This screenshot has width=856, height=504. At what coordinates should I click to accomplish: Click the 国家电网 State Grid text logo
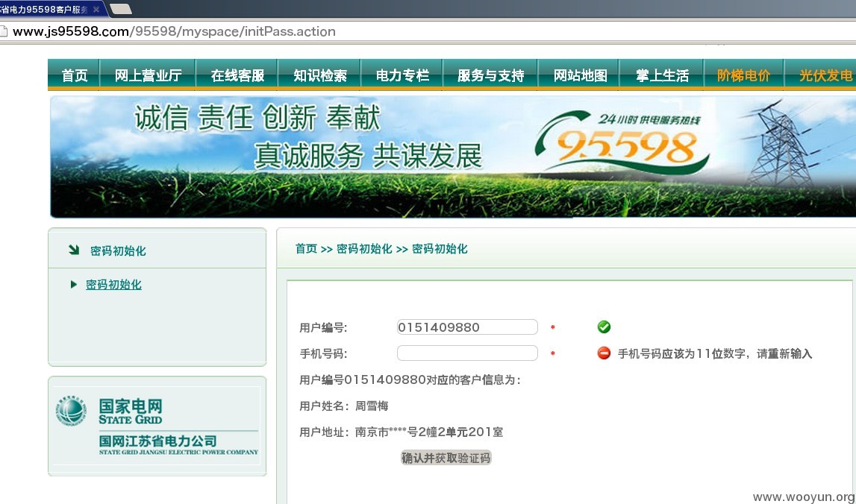click(x=131, y=412)
